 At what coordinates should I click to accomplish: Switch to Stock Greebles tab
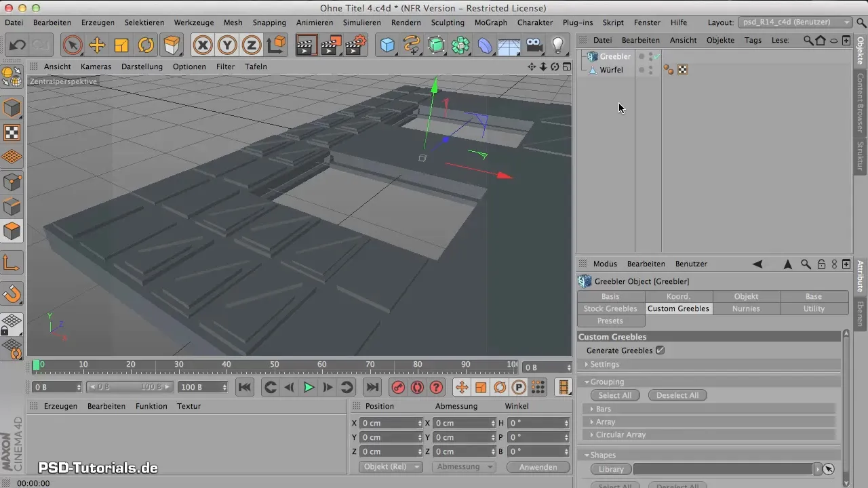pyautogui.click(x=610, y=308)
